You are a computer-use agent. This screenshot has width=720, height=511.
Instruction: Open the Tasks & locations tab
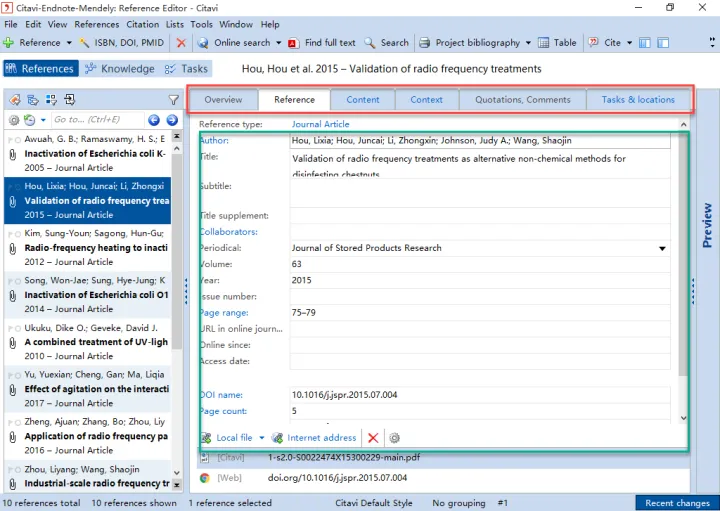point(638,100)
